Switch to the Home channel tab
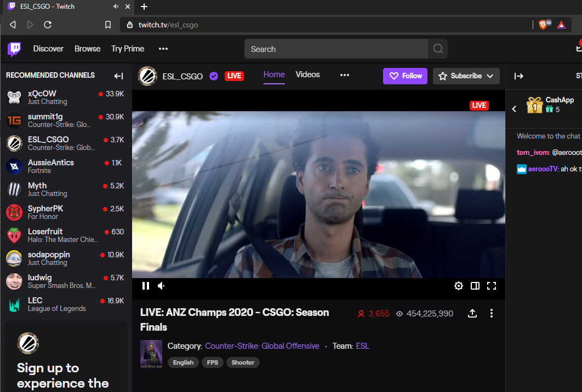Viewport: 582px width, 392px height. (x=274, y=74)
